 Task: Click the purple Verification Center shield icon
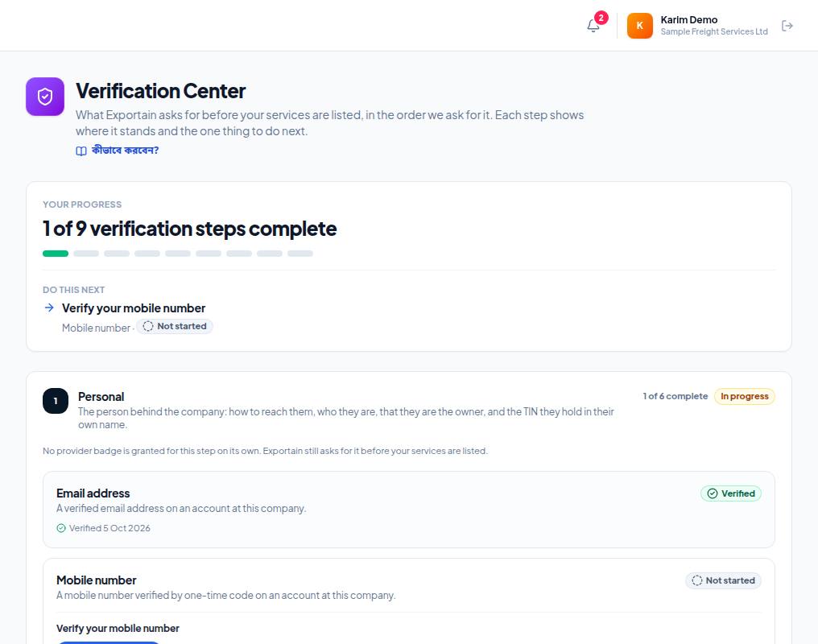click(x=45, y=97)
